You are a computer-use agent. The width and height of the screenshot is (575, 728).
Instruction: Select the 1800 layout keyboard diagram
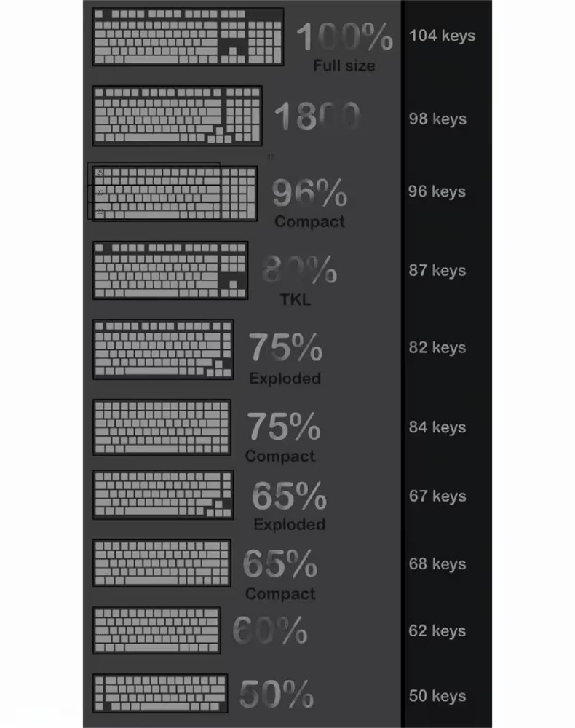pyautogui.click(x=178, y=116)
